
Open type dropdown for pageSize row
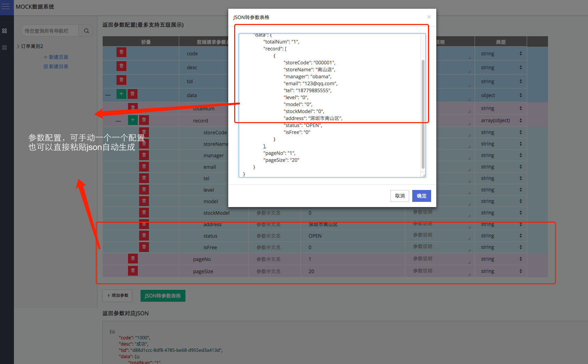(x=501, y=271)
